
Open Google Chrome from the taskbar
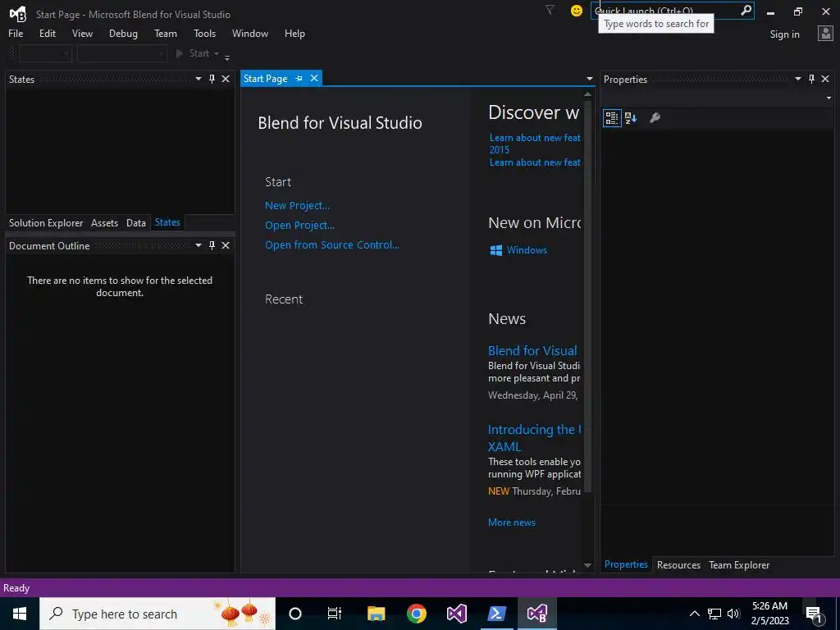(x=416, y=614)
